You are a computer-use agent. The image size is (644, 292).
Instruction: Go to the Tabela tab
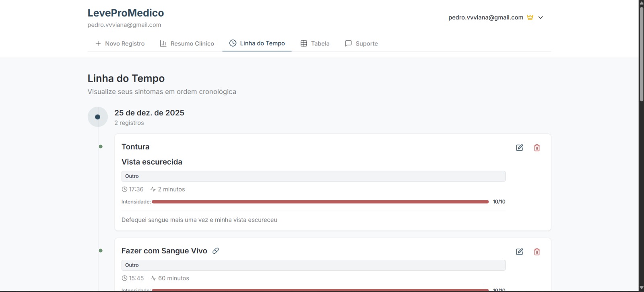pos(315,43)
